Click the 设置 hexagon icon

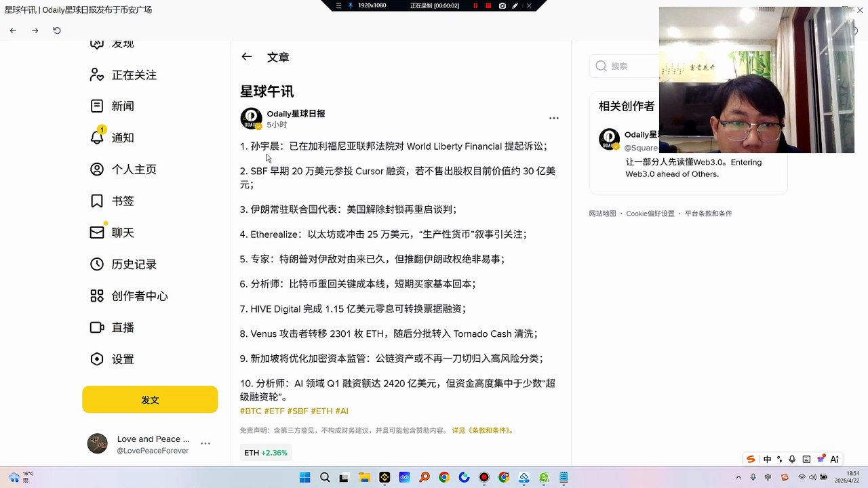coord(97,359)
